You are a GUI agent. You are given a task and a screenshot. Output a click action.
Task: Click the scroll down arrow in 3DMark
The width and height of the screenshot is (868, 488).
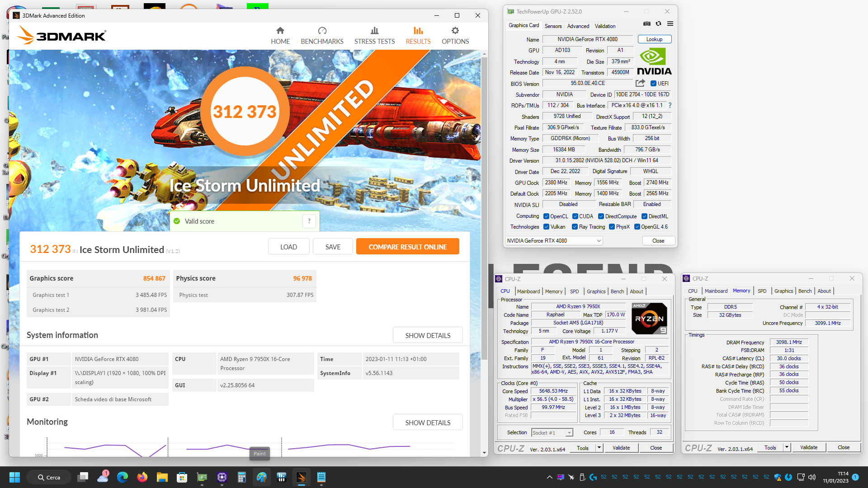tap(484, 453)
